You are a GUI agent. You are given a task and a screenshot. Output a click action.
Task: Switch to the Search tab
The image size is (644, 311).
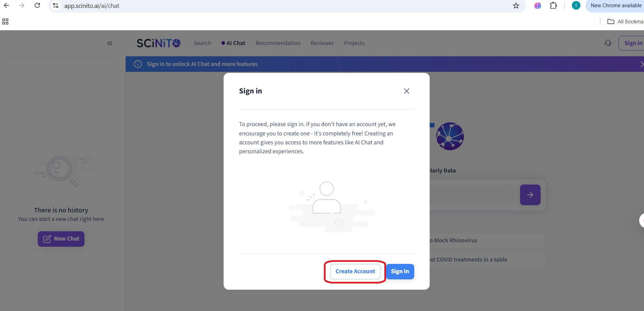(202, 43)
